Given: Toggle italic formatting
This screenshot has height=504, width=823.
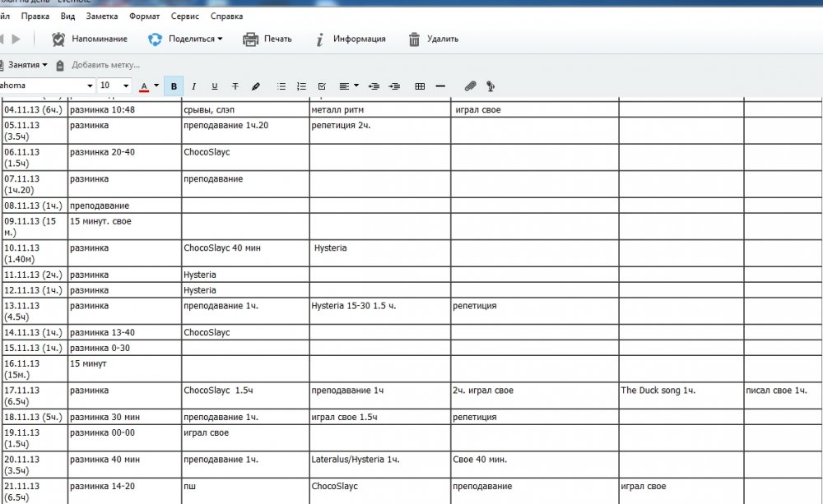Looking at the screenshot, I should tap(194, 86).
